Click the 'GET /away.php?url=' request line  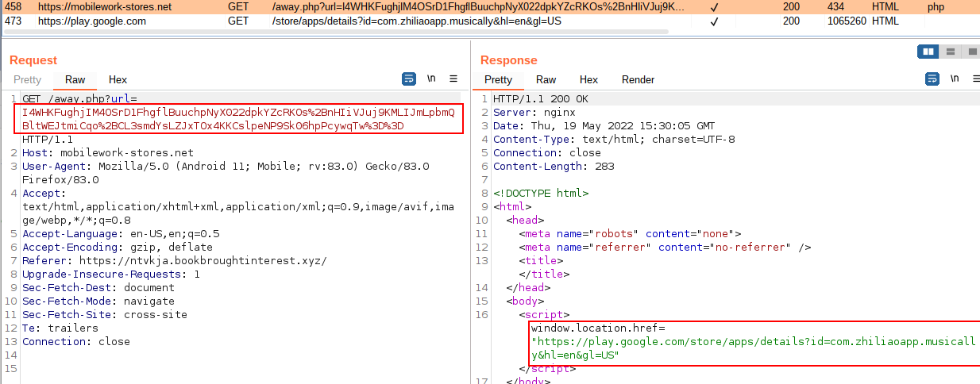[79, 99]
